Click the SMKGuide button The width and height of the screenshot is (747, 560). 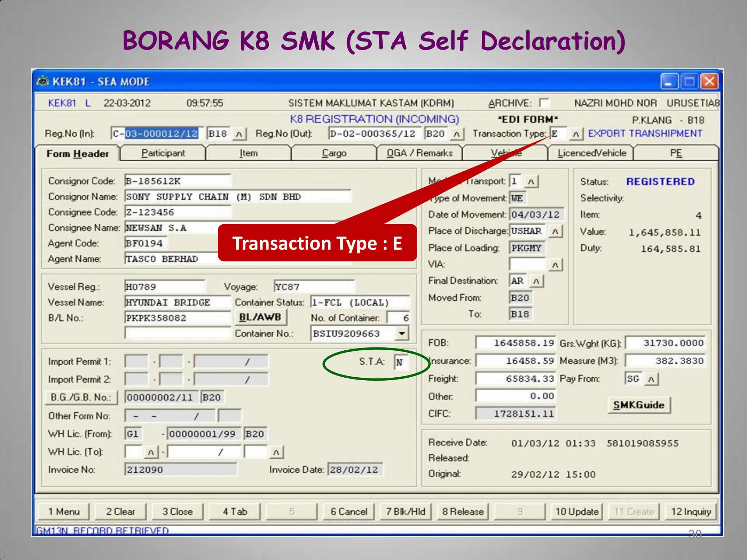point(639,405)
